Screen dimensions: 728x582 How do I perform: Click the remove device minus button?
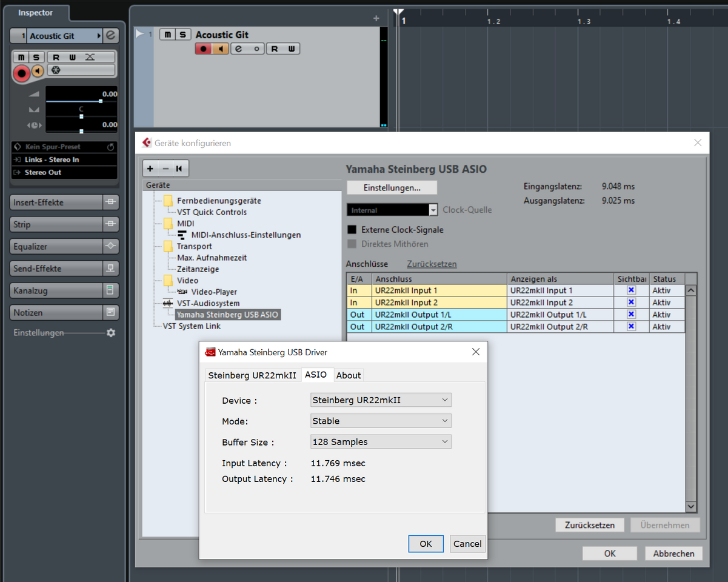coord(165,169)
